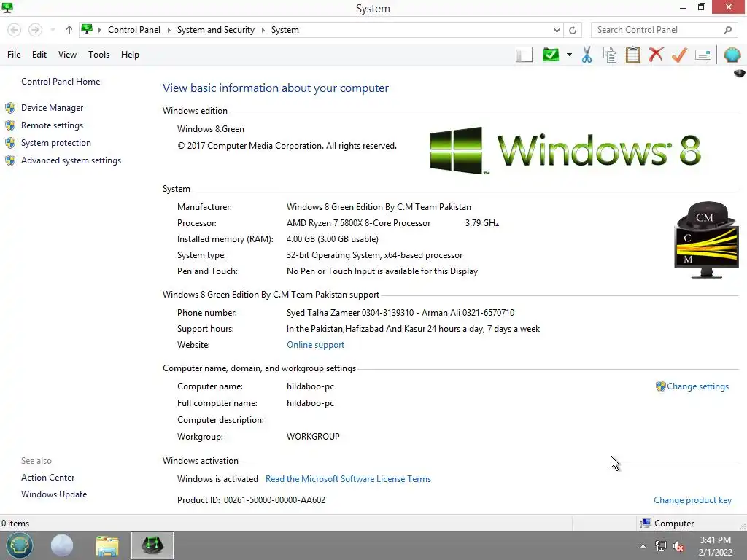The height and width of the screenshot is (560, 747).
Task: Read the Microsoft Software License Terms
Action: (x=348, y=479)
